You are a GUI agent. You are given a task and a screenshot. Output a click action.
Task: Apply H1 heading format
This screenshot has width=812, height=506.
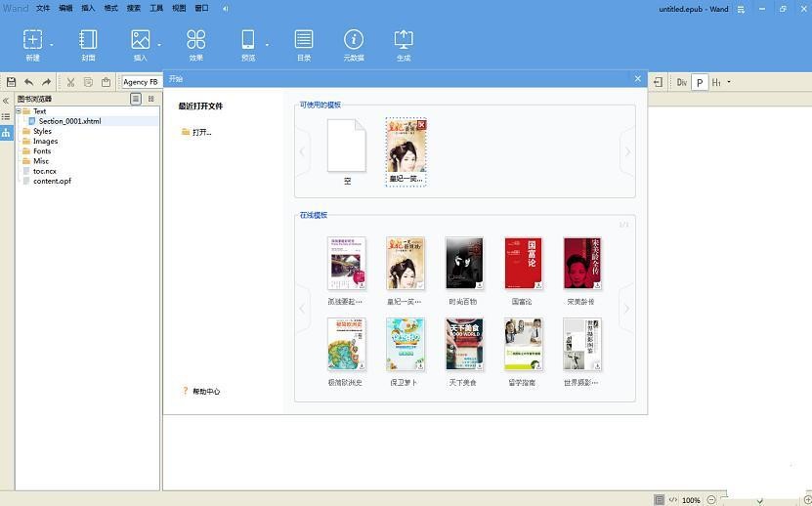tap(716, 82)
